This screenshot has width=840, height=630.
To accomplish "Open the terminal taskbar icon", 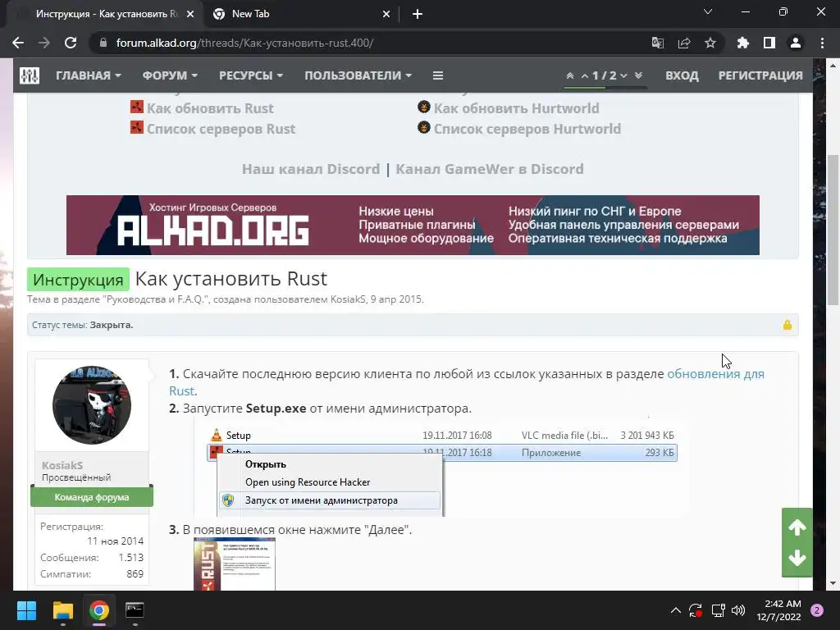I will [135, 610].
